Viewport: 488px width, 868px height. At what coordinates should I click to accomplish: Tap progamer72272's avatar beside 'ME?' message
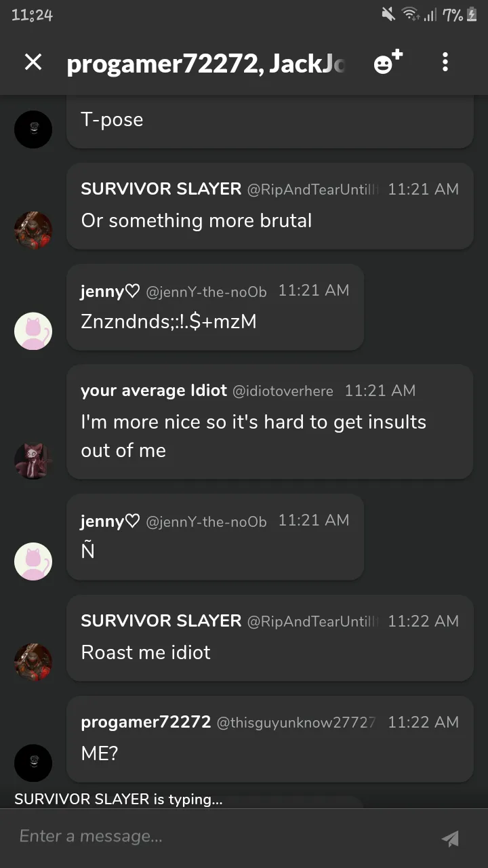click(x=33, y=763)
